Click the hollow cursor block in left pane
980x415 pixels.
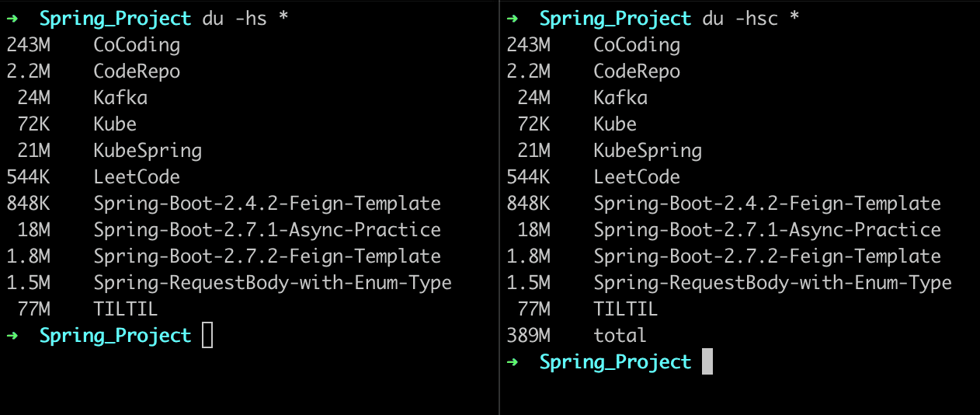[207, 336]
